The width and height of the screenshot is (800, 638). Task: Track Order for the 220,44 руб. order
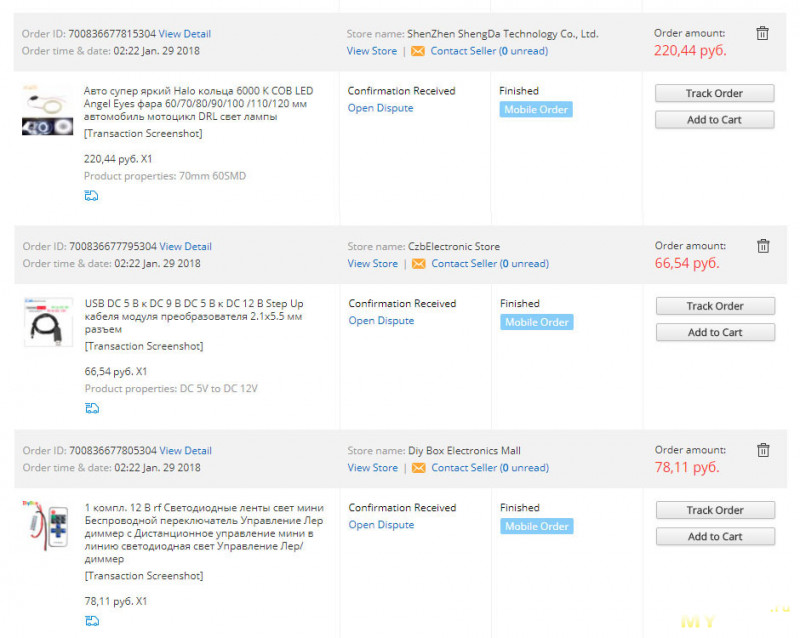[x=714, y=93]
